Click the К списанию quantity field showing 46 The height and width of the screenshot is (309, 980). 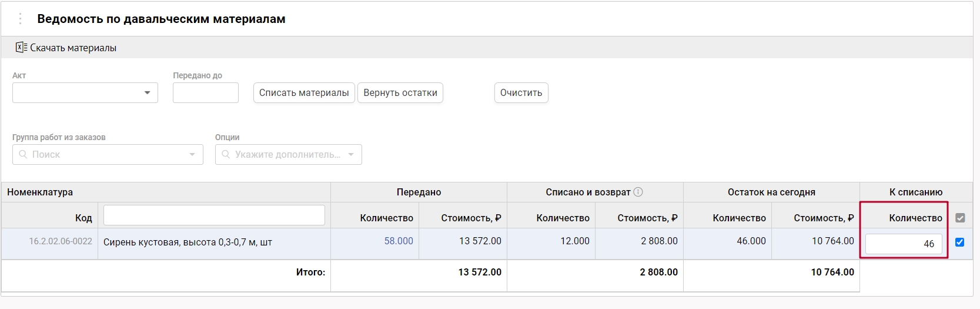tap(903, 244)
